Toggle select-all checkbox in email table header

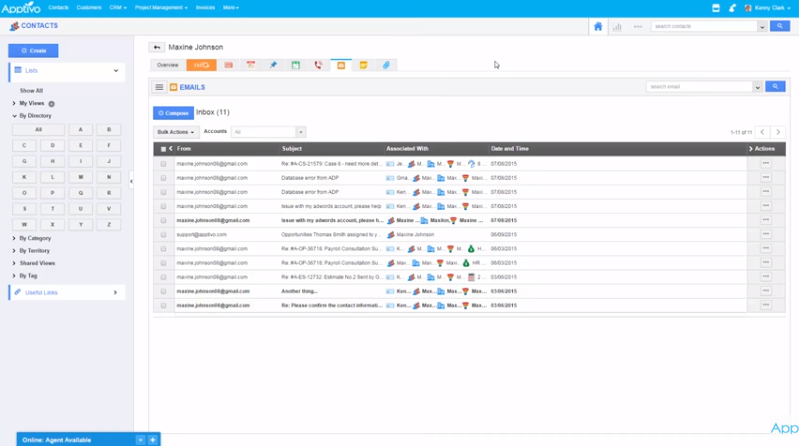[164, 149]
